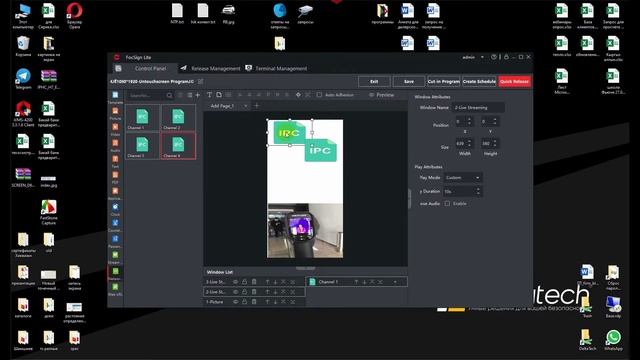
Task: Open the Stream Media material category
Action: tap(115, 257)
